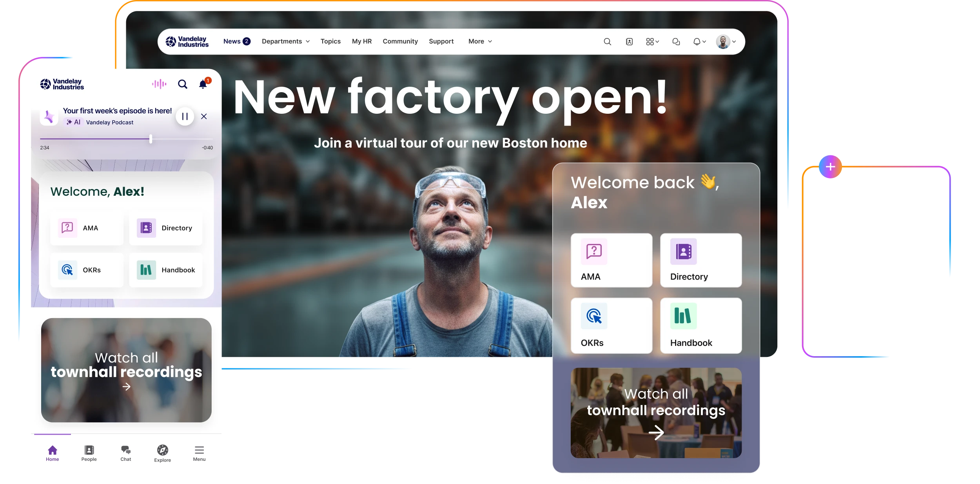This screenshot has height=484, width=980.
Task: Dismiss the podcast player with the X
Action: 204,116
